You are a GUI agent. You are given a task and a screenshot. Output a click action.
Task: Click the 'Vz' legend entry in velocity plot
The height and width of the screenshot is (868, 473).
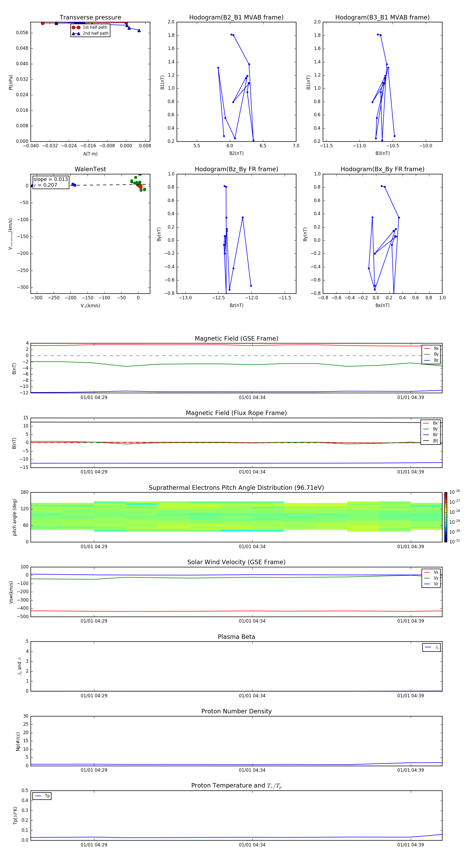tap(431, 584)
